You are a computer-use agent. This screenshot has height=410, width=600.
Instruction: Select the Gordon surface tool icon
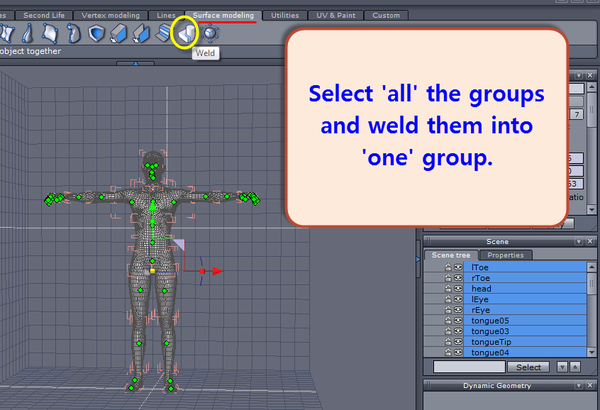point(73,33)
